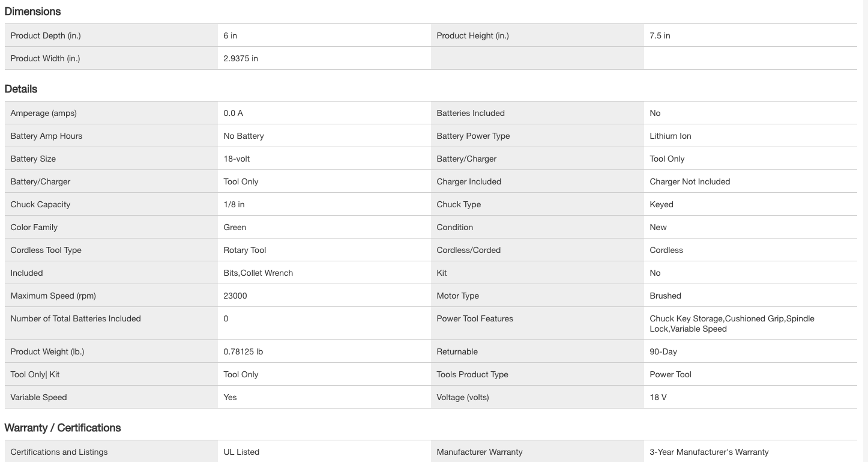Select the Chuck Capacity label

coord(40,204)
